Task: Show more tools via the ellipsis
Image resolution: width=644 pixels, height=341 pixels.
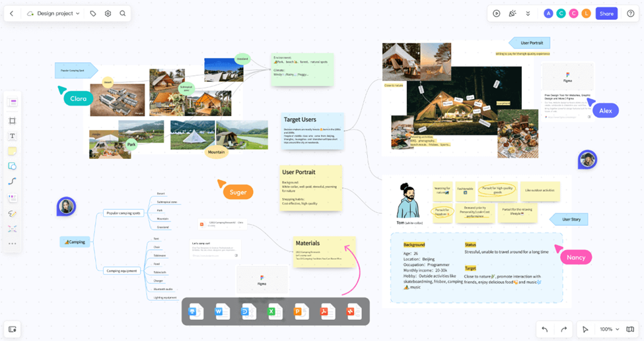Action: coord(12,243)
